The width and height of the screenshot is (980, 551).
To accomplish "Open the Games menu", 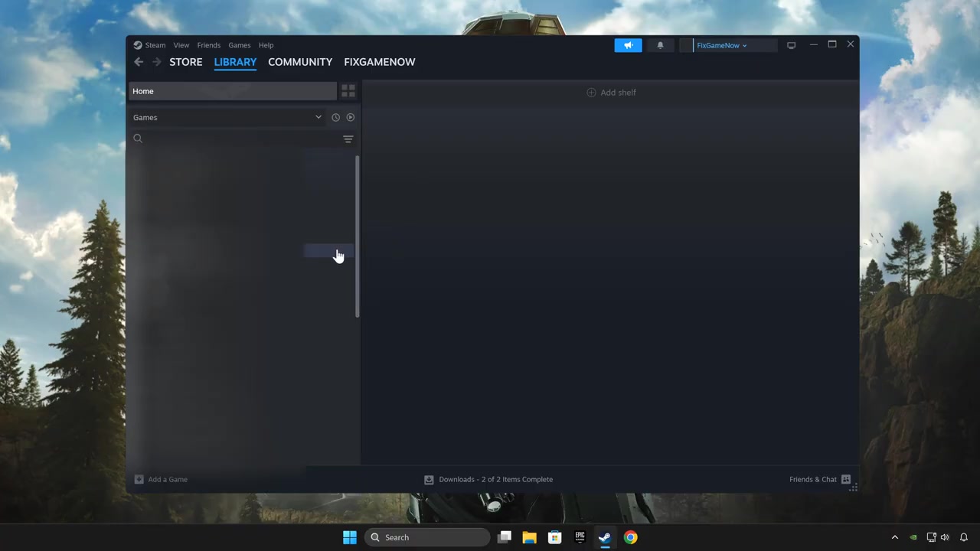I will point(239,45).
